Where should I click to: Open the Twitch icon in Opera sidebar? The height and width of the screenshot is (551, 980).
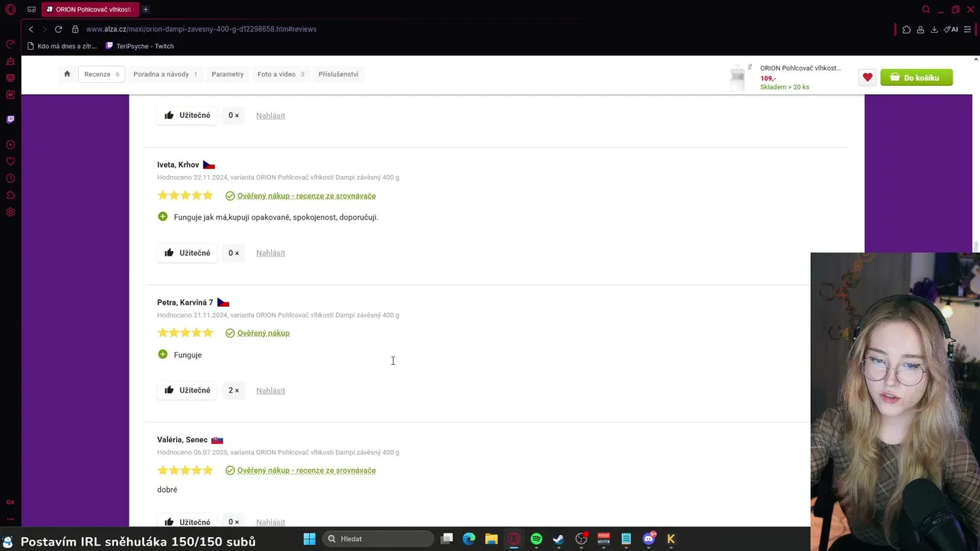pyautogui.click(x=10, y=119)
